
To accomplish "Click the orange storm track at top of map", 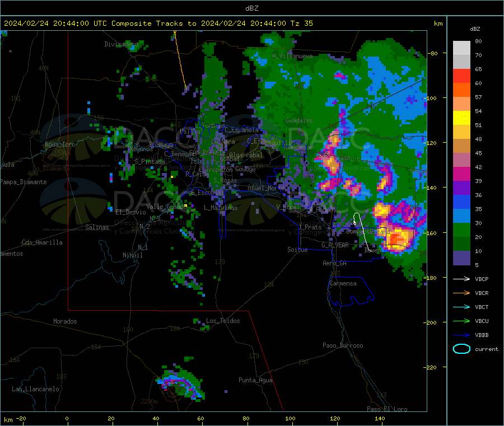I will 180,59.
